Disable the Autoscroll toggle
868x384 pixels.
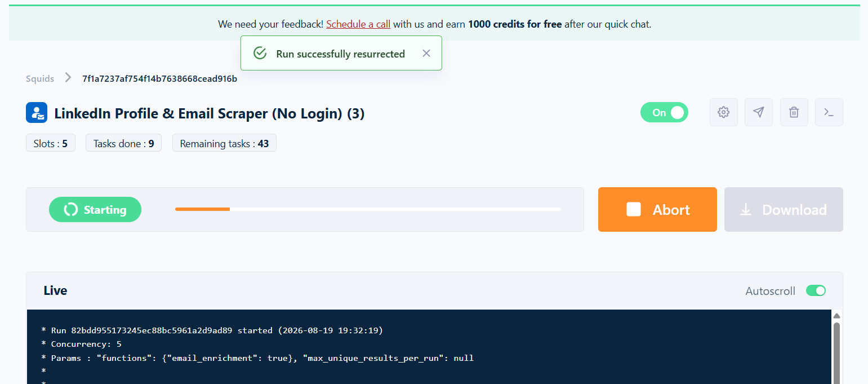[816, 290]
